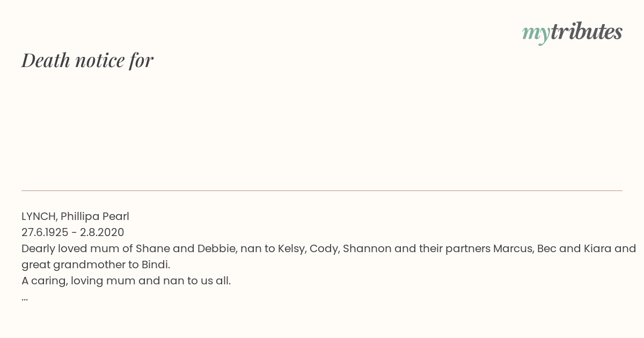This screenshot has width=644, height=338.
Task: Click the birth date 27.6.1925
Action: [x=45, y=233]
